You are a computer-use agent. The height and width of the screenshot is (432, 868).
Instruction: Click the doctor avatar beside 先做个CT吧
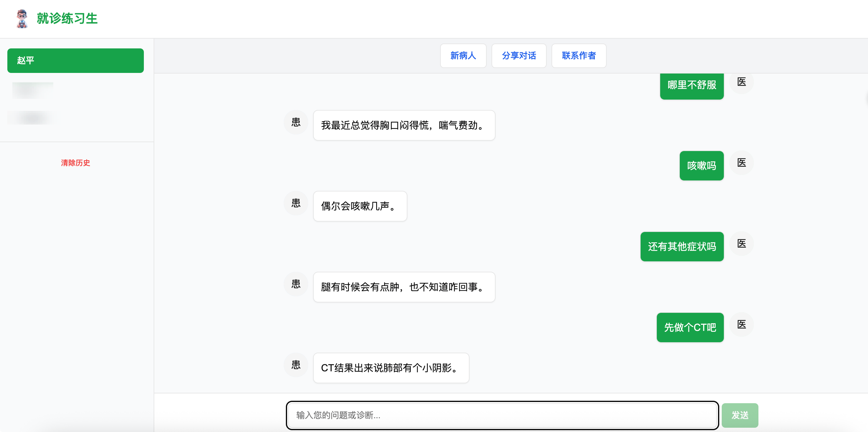click(741, 325)
